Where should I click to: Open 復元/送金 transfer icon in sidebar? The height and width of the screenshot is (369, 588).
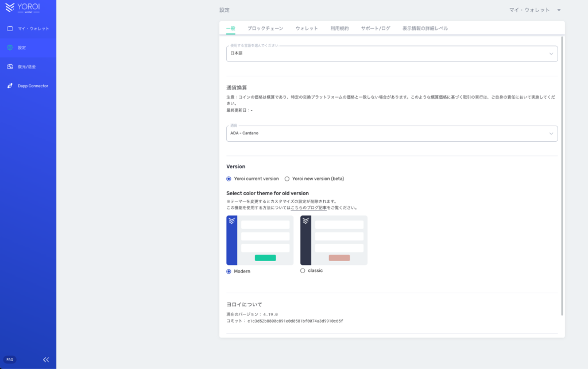click(10, 67)
